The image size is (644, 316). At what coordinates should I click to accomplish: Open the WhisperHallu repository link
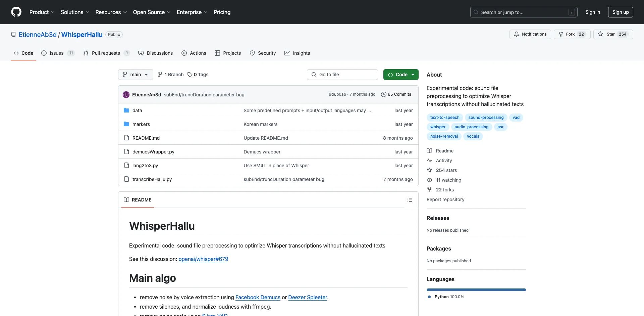click(x=82, y=35)
